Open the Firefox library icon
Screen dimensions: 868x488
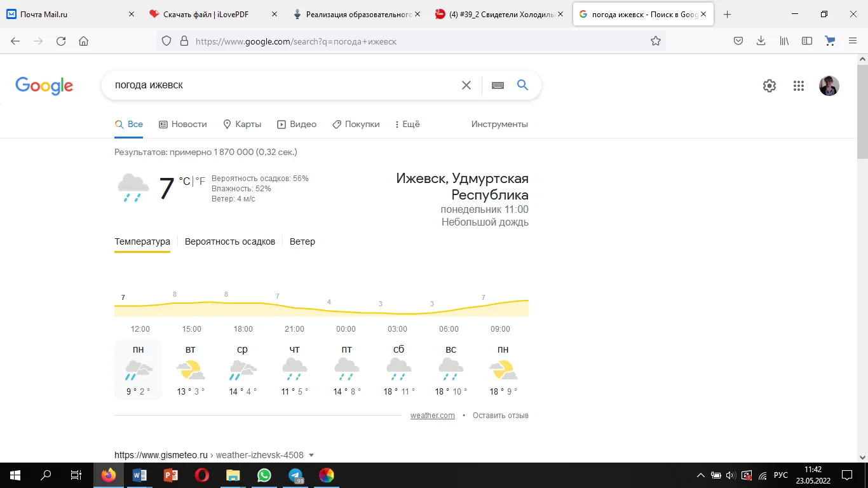point(783,40)
